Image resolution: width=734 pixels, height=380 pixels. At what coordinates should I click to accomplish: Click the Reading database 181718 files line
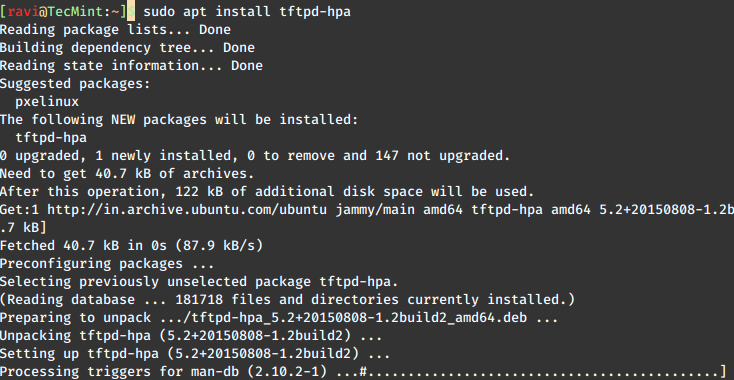(x=287, y=300)
